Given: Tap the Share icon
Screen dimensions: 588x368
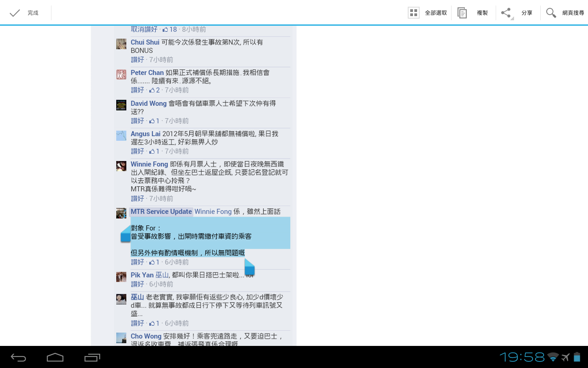Looking at the screenshot, I should (x=506, y=13).
